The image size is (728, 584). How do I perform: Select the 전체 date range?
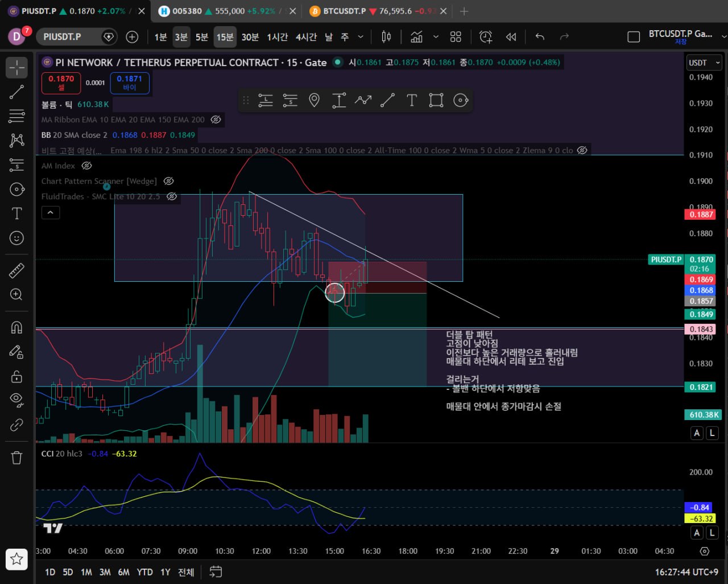(x=186, y=572)
